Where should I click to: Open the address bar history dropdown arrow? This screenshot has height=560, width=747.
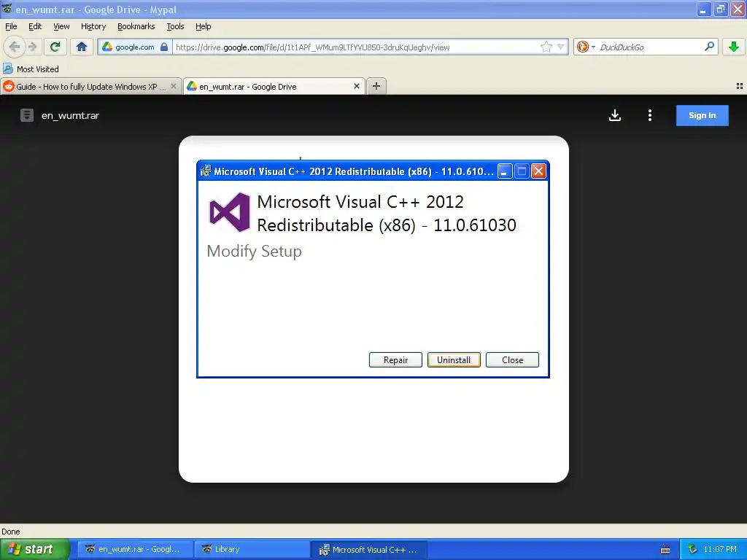pyautogui.click(x=561, y=47)
